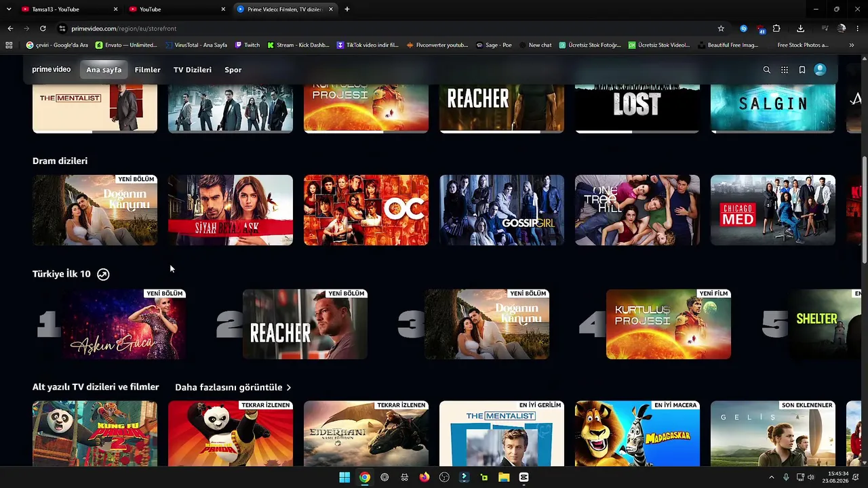Open the Chrome downloads icon
The width and height of the screenshot is (868, 488).
click(x=801, y=28)
